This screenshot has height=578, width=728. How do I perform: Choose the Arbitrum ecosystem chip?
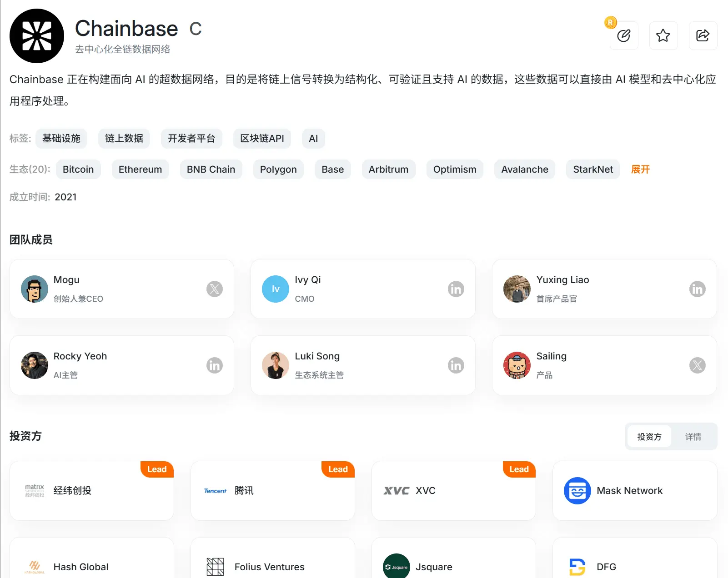[388, 169]
